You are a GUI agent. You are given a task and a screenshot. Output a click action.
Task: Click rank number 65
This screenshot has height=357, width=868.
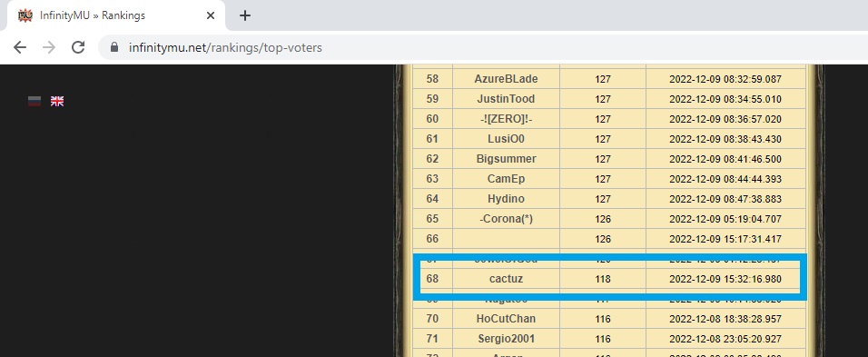pyautogui.click(x=432, y=219)
